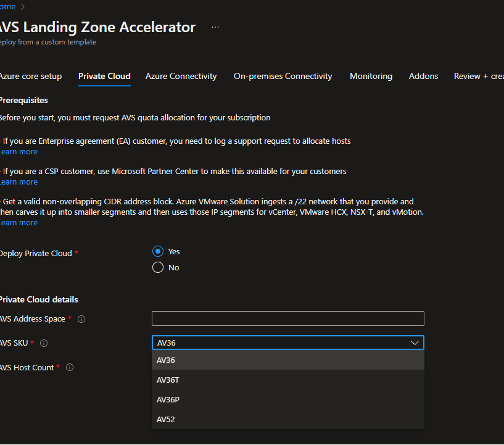Open the On-premises Connectivity tab
Screen dimensions: 504x445
click(283, 76)
